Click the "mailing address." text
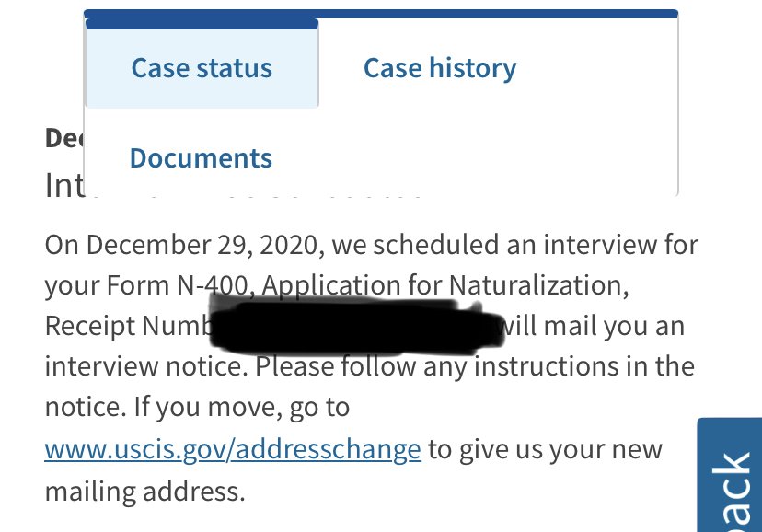Image resolution: width=762 pixels, height=532 pixels. click(144, 490)
